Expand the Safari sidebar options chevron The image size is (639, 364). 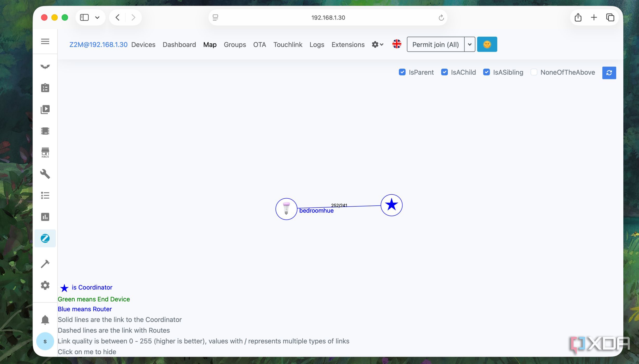(97, 17)
